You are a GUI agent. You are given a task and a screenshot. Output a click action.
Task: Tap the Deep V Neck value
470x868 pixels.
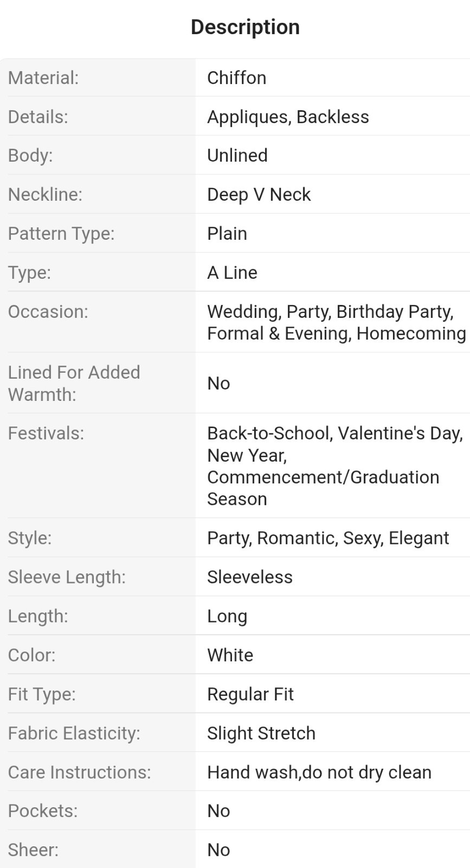point(259,194)
